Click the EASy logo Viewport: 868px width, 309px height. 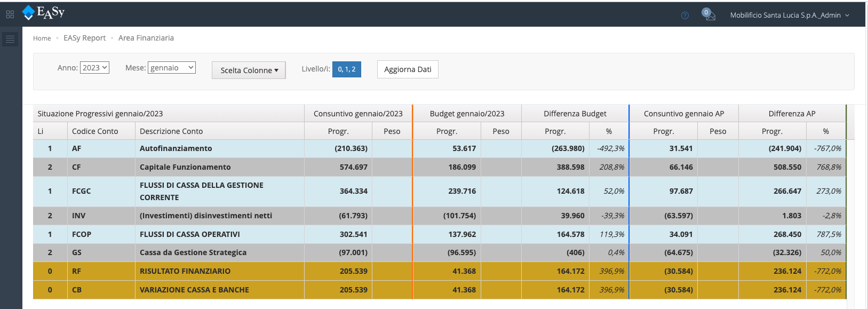click(x=44, y=13)
